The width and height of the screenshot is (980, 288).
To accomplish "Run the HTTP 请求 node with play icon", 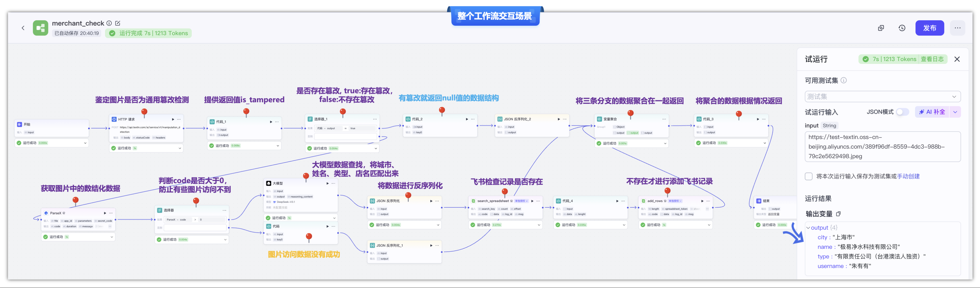I will 173,119.
